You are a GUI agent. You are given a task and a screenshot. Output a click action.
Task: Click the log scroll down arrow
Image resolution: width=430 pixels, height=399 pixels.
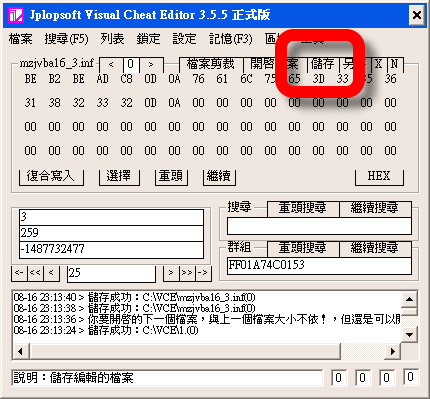click(409, 334)
